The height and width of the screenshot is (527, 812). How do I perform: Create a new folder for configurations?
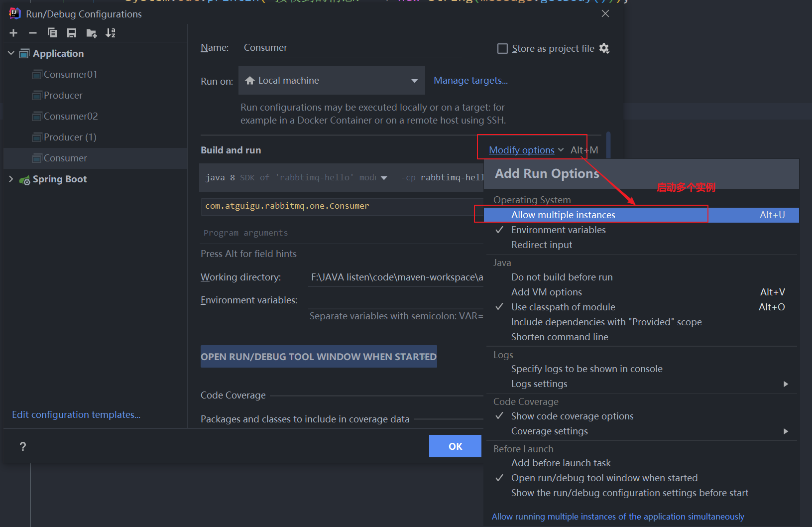(91, 33)
